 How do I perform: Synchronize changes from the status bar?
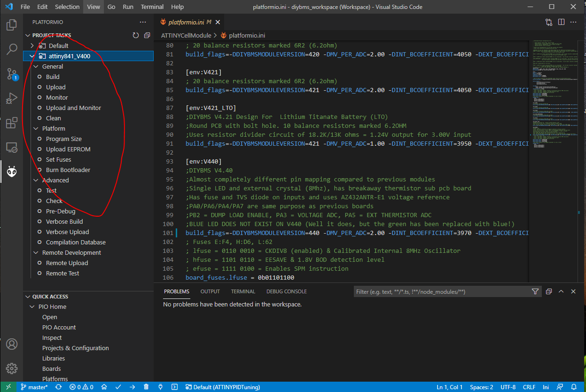pyautogui.click(x=58, y=387)
